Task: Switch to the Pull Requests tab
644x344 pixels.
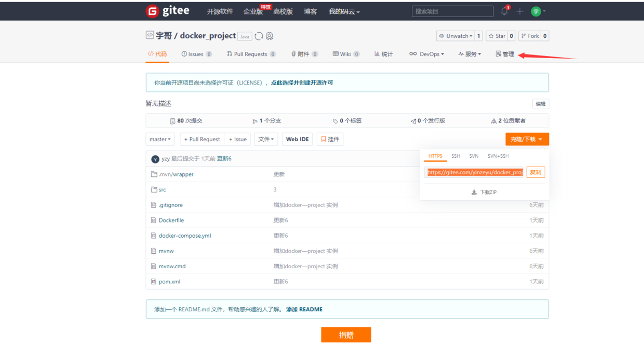Action: coord(251,54)
